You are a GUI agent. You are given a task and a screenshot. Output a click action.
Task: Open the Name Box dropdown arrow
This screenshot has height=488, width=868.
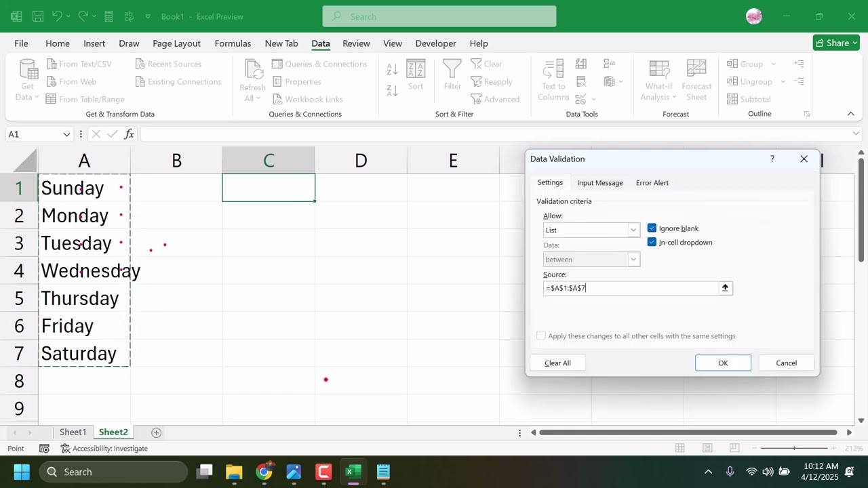tap(66, 134)
